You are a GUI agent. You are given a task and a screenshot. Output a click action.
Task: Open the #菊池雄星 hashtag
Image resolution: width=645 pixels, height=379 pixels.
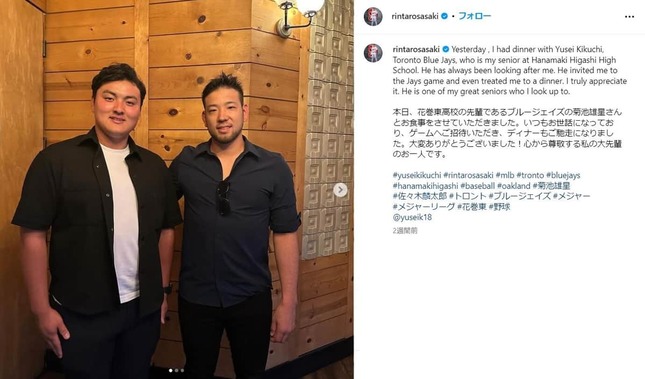pyautogui.click(x=551, y=186)
